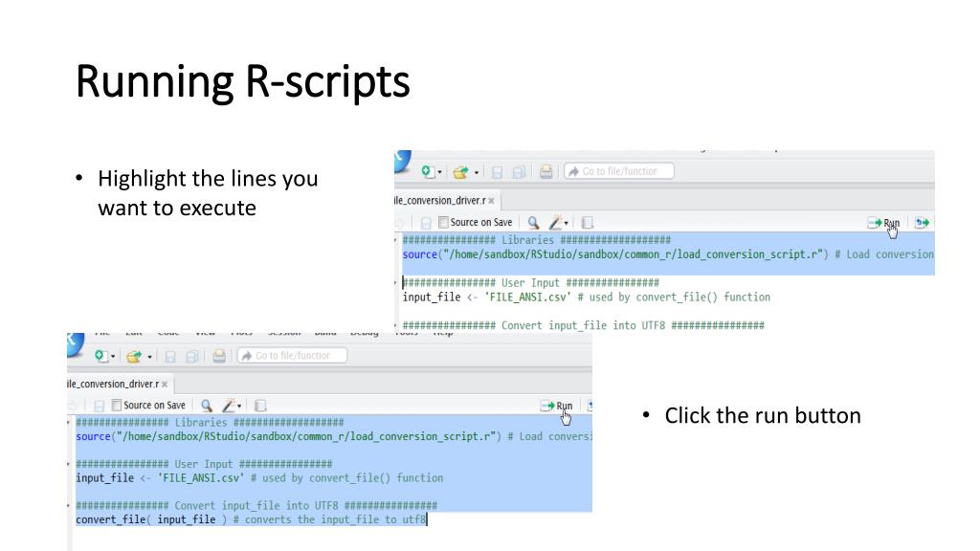Focus Go to file/function field, upper screenshot
Screen dimensions: 980x551
[x=619, y=171]
